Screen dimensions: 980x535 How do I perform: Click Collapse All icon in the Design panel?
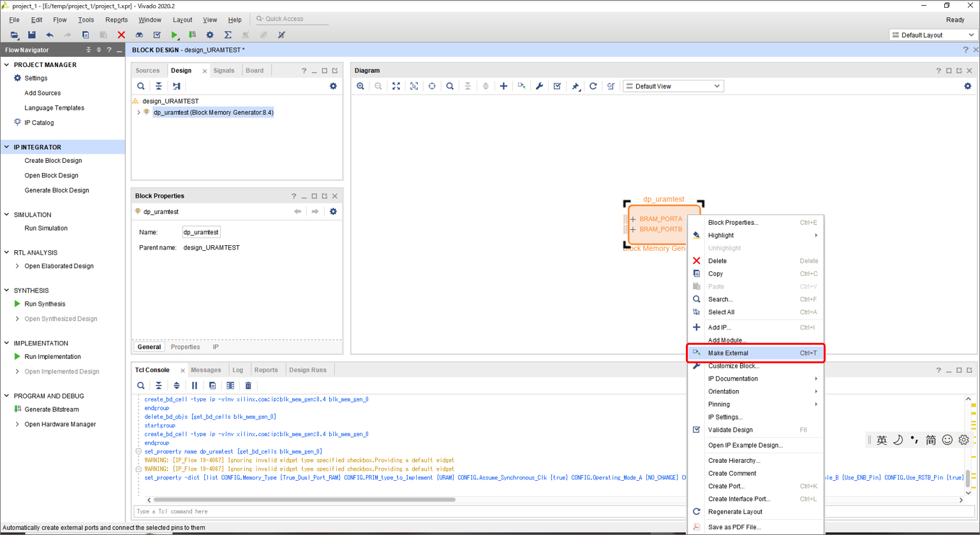(x=159, y=86)
